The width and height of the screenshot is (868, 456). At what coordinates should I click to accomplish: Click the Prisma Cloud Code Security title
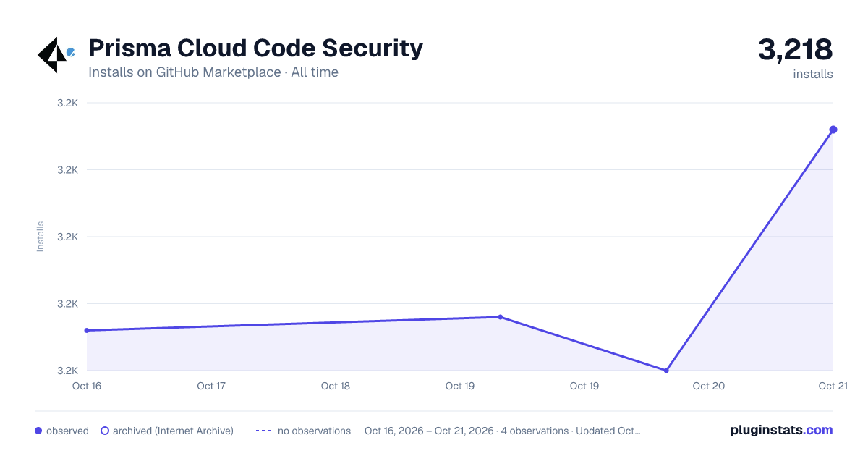click(x=255, y=48)
